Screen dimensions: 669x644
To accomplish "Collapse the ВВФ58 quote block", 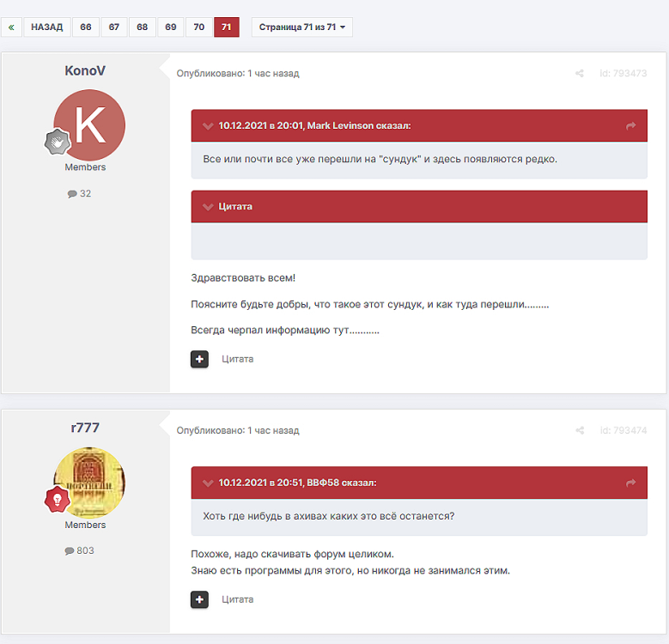I will point(207,483).
